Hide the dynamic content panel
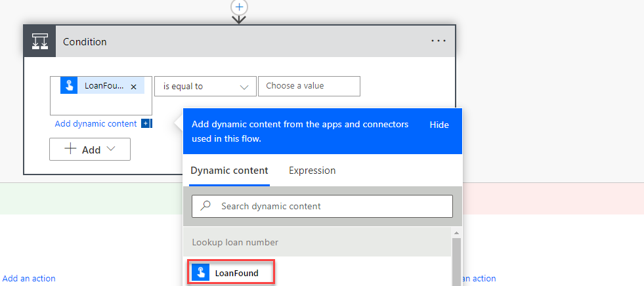Viewport: 644px width, 286px height. coord(439,125)
